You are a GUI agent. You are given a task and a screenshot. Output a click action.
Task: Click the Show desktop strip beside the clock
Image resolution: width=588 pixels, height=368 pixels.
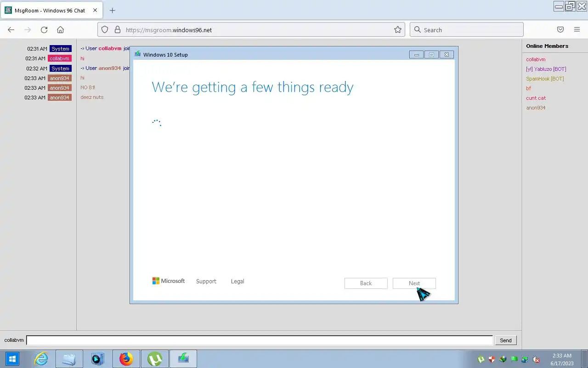[585, 359]
